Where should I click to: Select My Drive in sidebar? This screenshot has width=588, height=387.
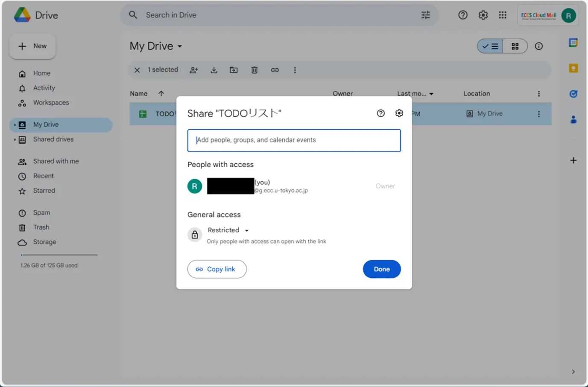click(x=61, y=125)
